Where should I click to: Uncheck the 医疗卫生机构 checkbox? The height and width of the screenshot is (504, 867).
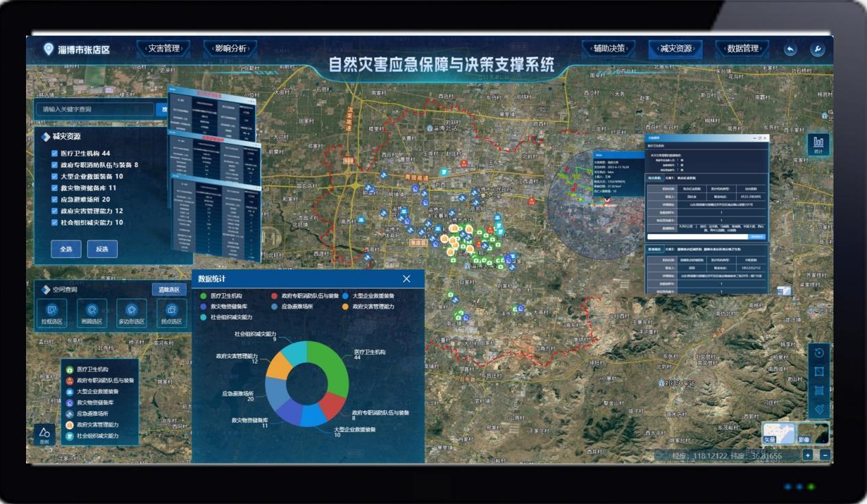point(54,153)
